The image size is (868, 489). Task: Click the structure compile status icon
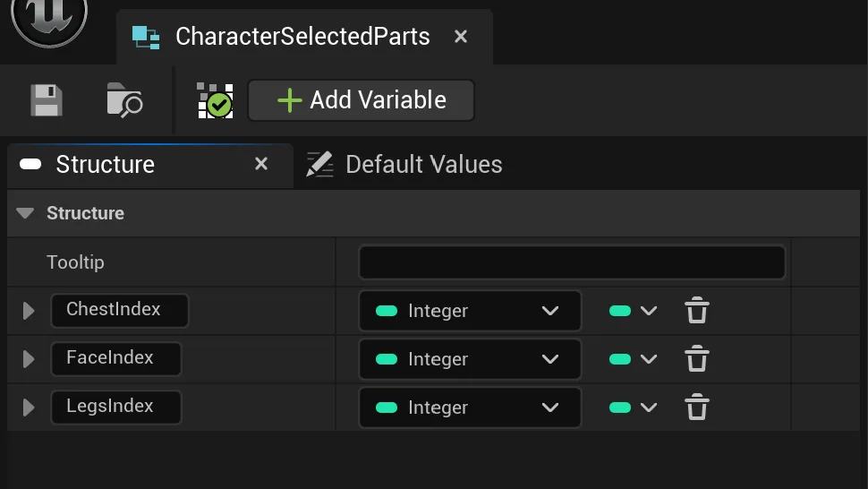coord(215,101)
